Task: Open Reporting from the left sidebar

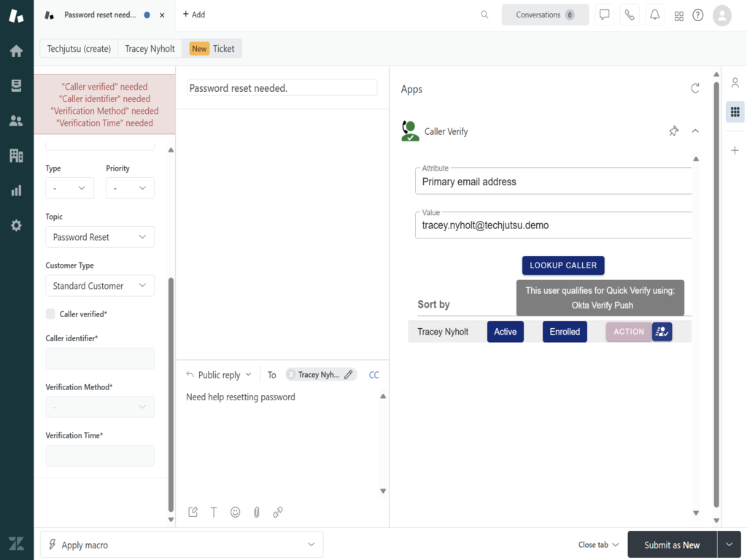Action: coord(16,190)
